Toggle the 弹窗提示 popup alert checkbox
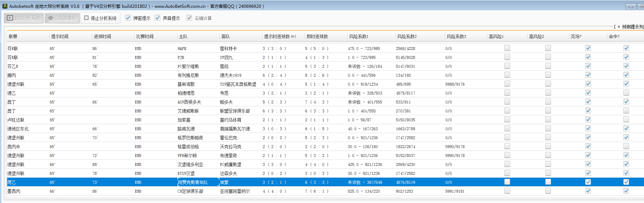 tap(128, 18)
